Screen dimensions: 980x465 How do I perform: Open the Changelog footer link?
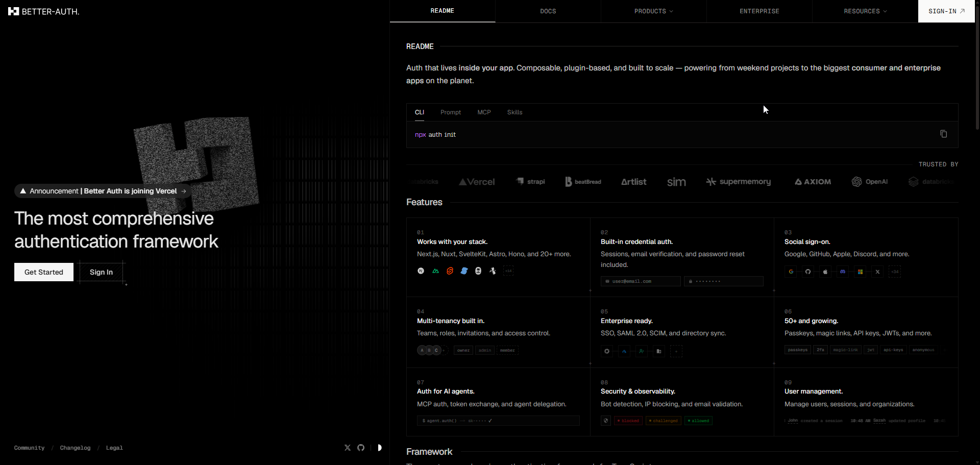coord(75,448)
